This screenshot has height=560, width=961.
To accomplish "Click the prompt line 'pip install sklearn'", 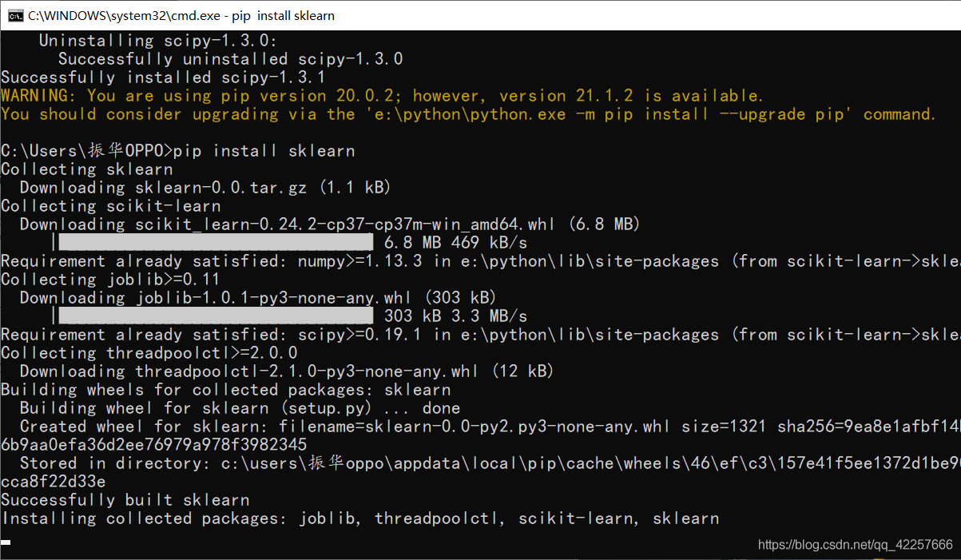I will [x=177, y=151].
